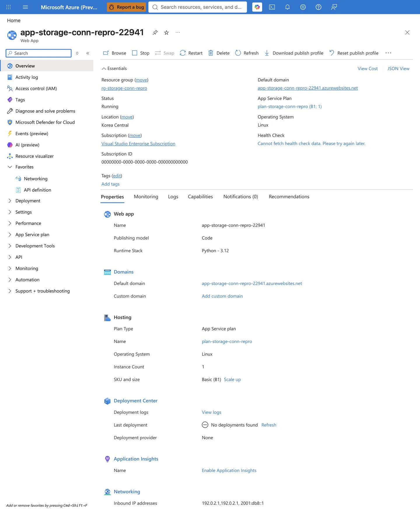Download publish profile

(x=294, y=53)
